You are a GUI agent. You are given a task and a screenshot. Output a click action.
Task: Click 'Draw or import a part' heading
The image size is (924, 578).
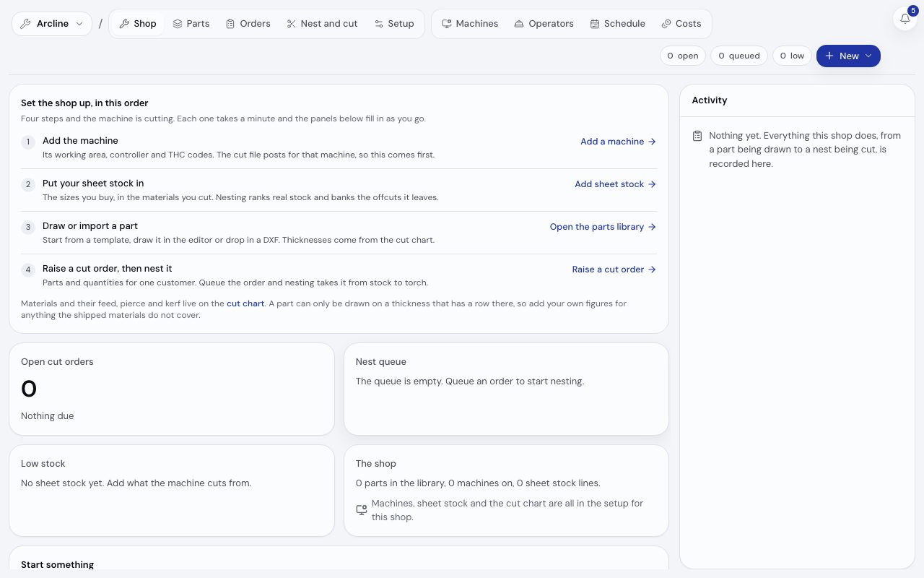point(90,226)
